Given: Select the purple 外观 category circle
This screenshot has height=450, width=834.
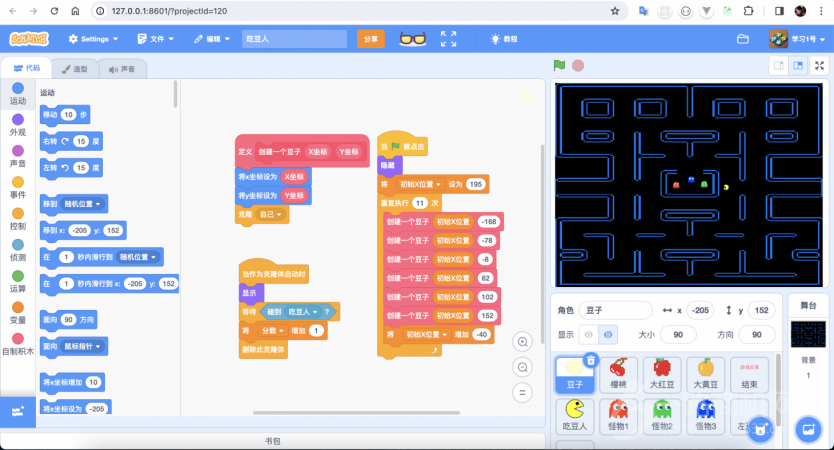Looking at the screenshot, I should (18, 121).
